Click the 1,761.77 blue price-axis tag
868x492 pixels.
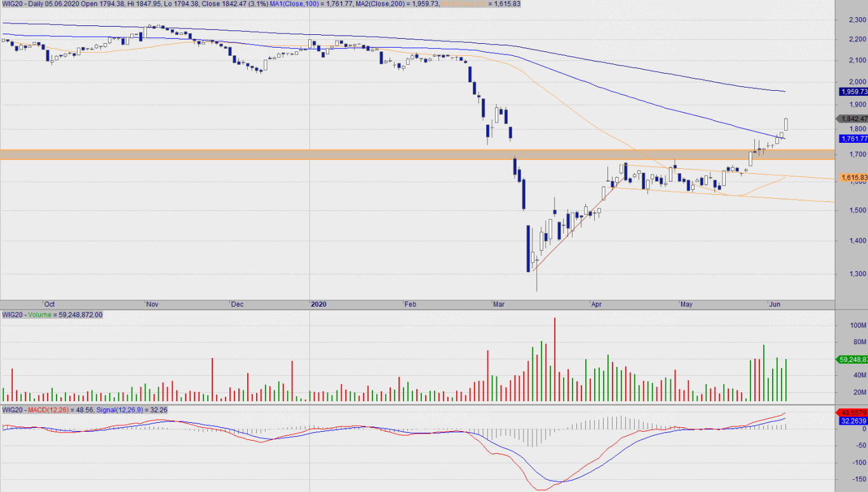tap(853, 138)
